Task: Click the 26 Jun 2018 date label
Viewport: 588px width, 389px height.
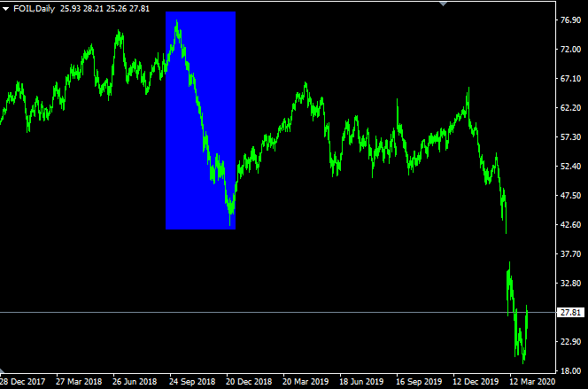Action: (135, 382)
